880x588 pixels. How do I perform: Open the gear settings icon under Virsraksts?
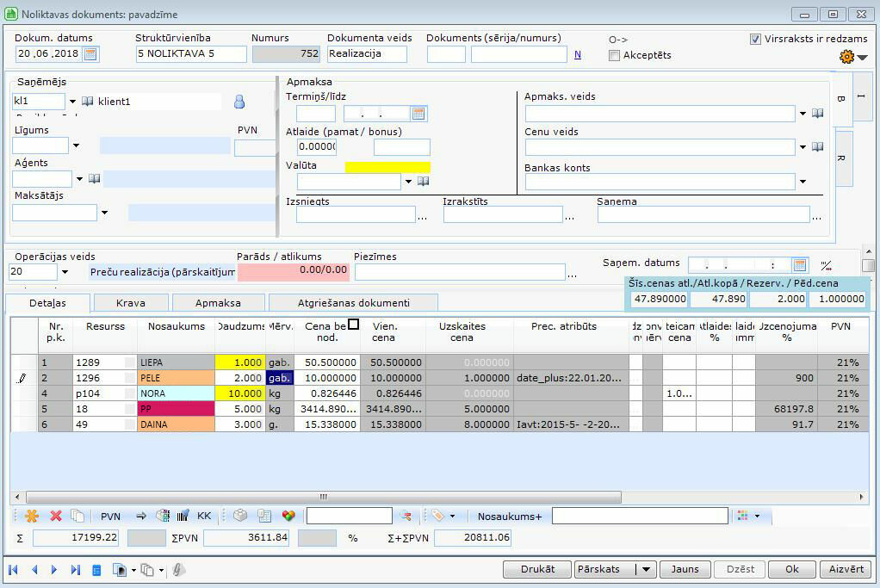[846, 57]
